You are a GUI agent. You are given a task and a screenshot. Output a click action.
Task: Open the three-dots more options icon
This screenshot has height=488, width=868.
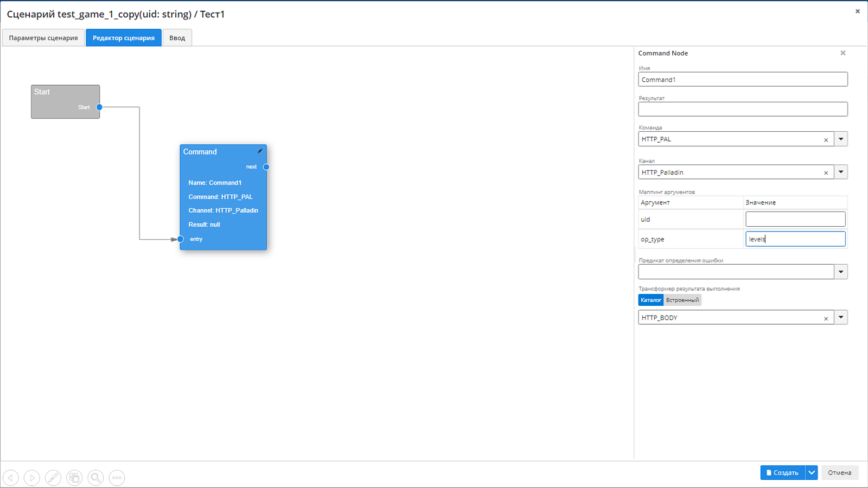pyautogui.click(x=117, y=478)
